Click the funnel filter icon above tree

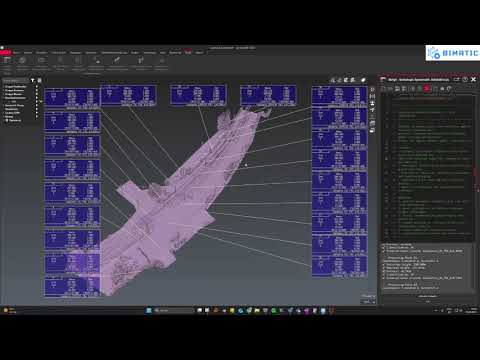point(33,80)
